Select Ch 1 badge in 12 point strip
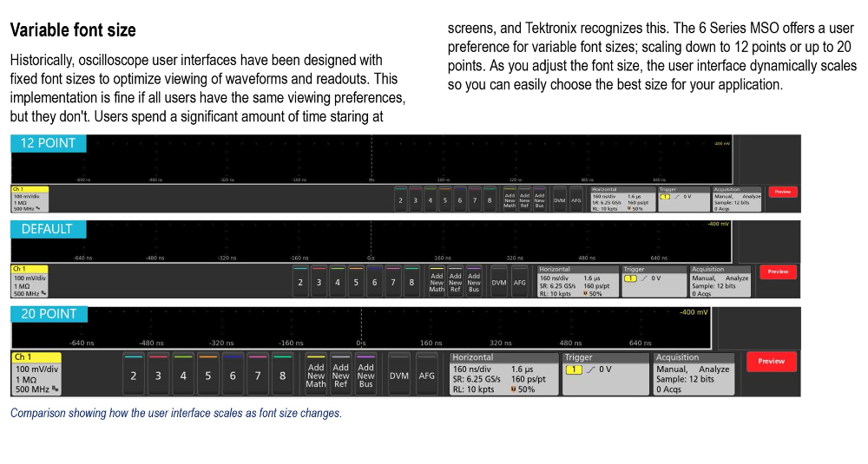Screen dimensions: 868x464 click(30, 199)
